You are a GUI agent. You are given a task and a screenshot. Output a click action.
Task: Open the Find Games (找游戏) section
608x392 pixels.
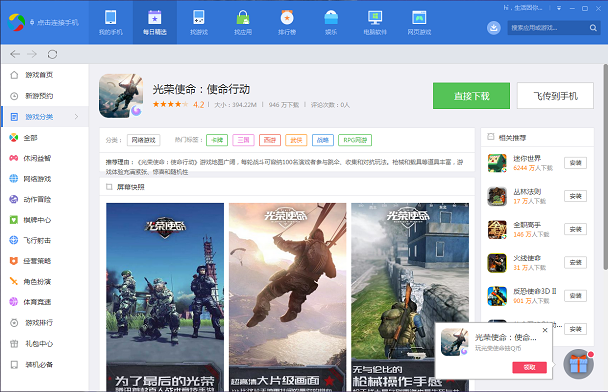[199, 22]
